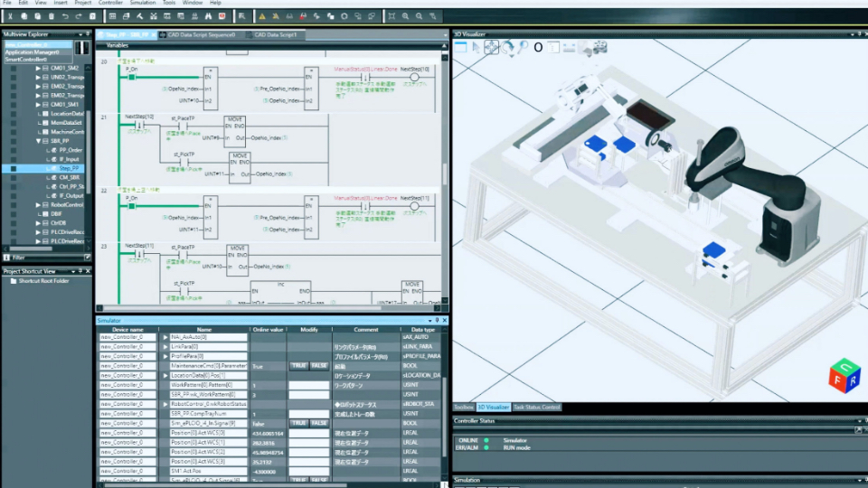
Task: Open the Task Status Control tab
Action: tap(537, 407)
